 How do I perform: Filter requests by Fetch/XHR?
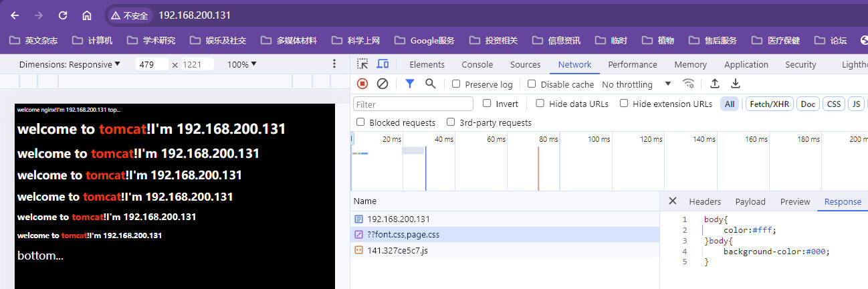tap(768, 104)
